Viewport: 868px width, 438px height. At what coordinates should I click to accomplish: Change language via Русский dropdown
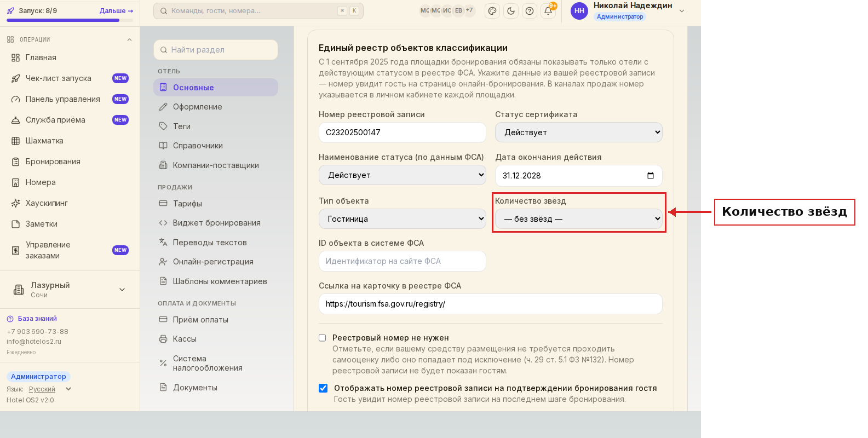(50, 389)
